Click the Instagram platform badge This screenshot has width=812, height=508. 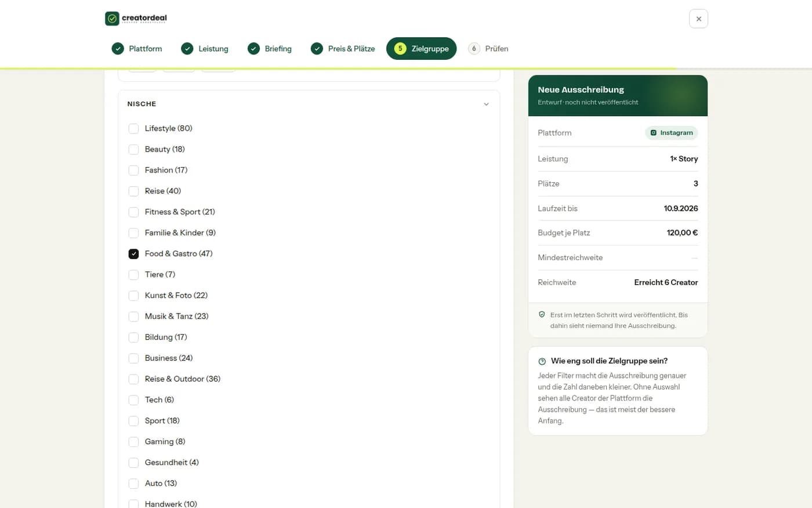point(671,133)
